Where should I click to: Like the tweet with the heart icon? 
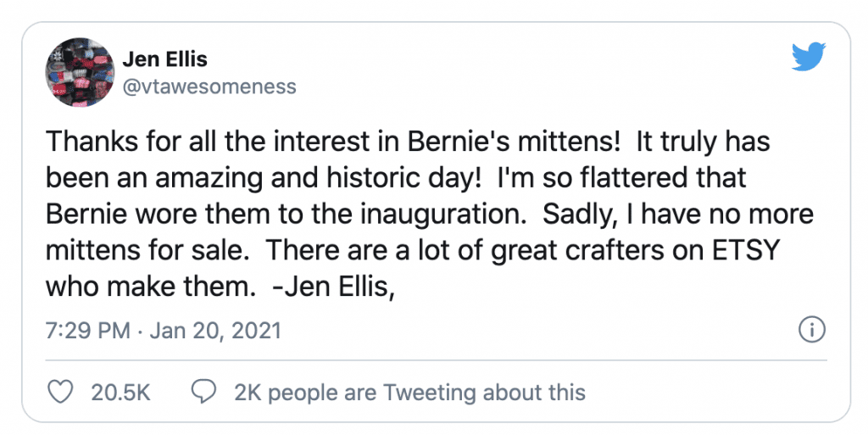[x=60, y=392]
